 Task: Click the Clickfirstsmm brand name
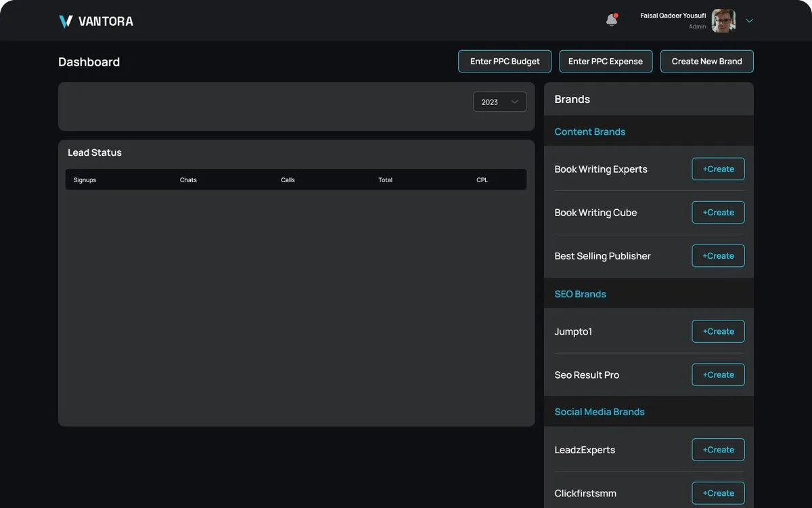[x=585, y=493]
